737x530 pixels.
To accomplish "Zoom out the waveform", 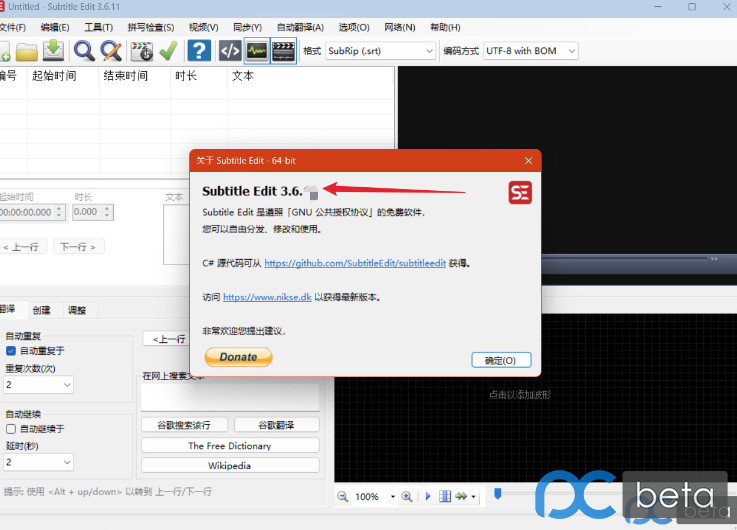I will pyautogui.click(x=343, y=497).
